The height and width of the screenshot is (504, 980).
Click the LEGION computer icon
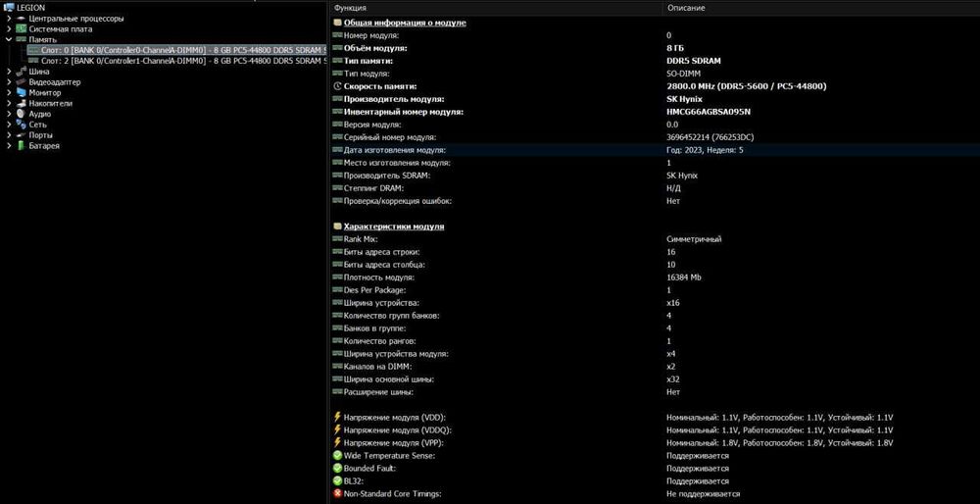[9, 8]
